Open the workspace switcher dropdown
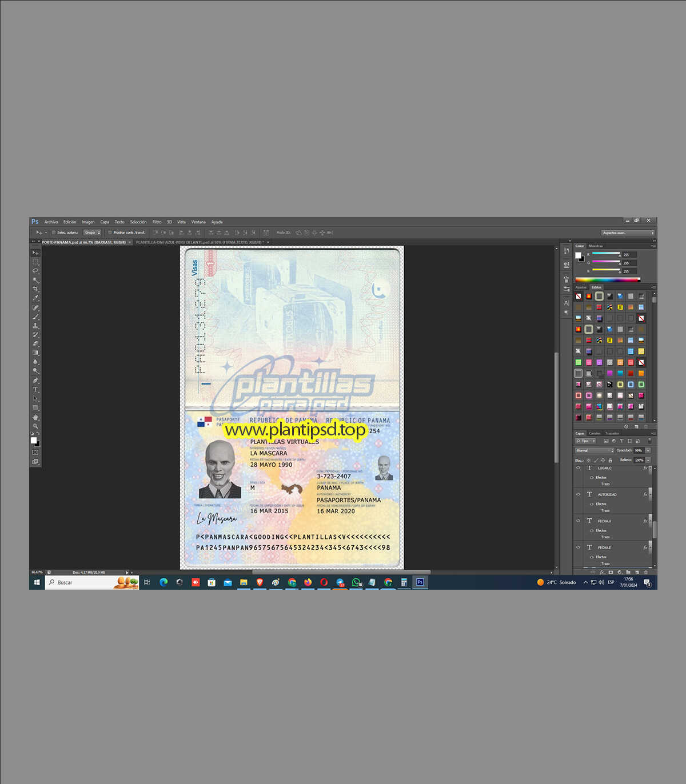 [x=628, y=233]
